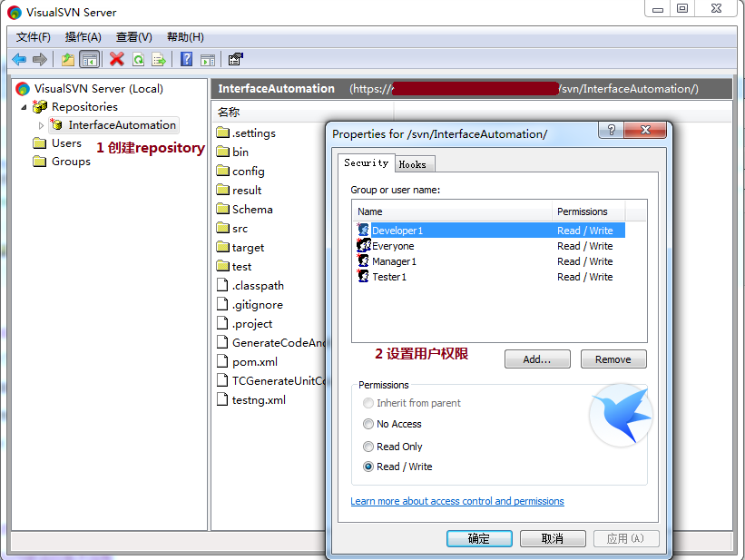Open the 文件(F) menu

point(34,37)
